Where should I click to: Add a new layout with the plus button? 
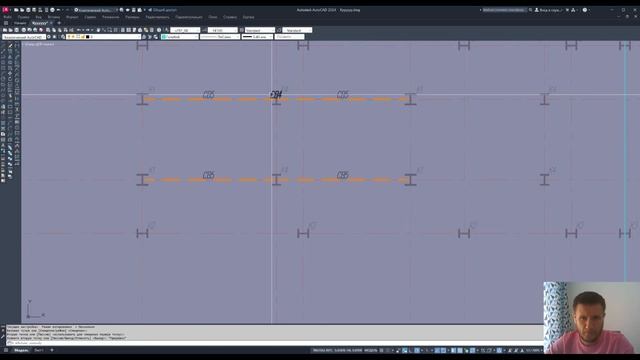[x=52, y=350]
